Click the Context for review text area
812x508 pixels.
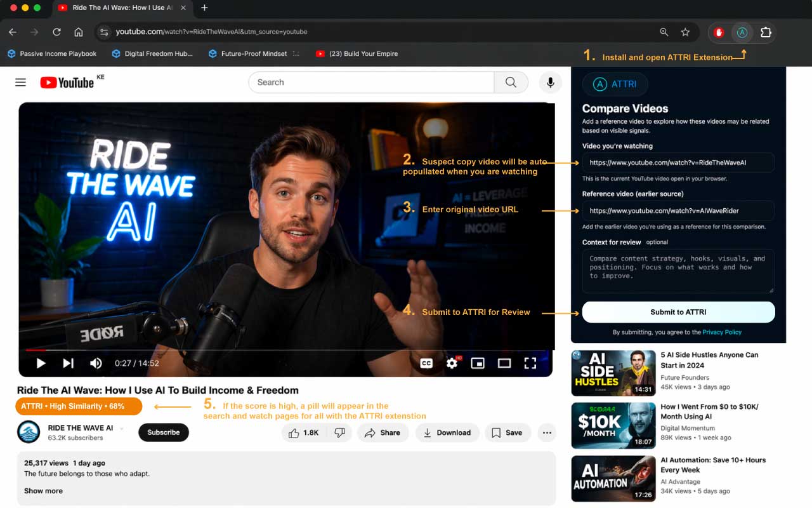point(678,271)
